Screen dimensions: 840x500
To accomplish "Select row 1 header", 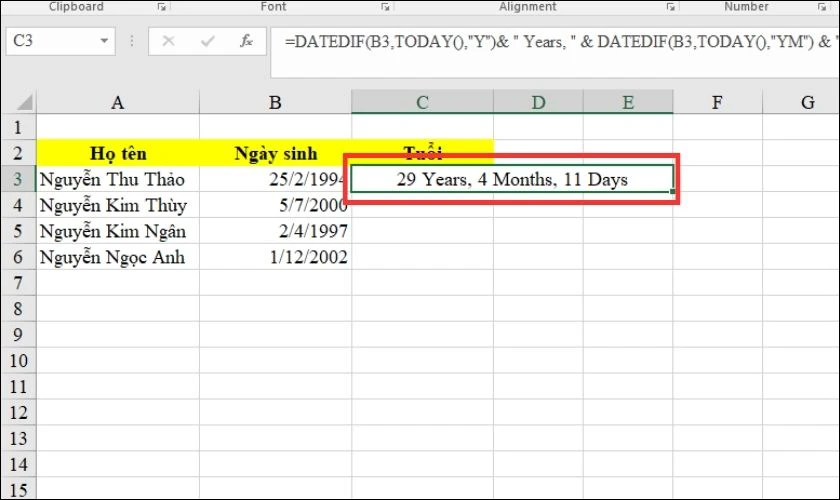I will [x=19, y=127].
